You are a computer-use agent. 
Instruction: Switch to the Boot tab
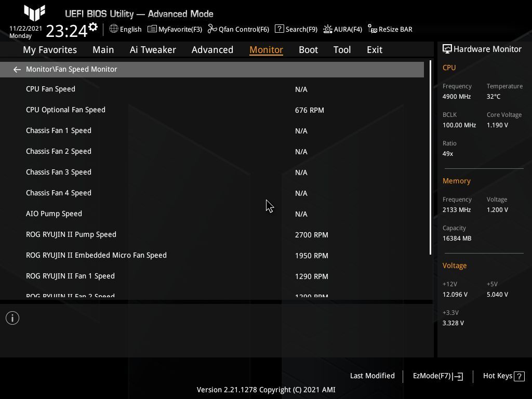coord(308,49)
